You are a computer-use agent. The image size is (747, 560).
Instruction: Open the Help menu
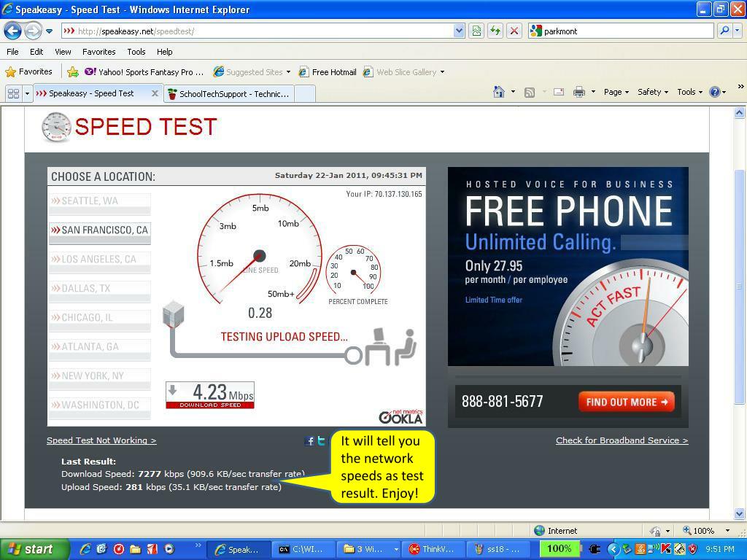165,52
